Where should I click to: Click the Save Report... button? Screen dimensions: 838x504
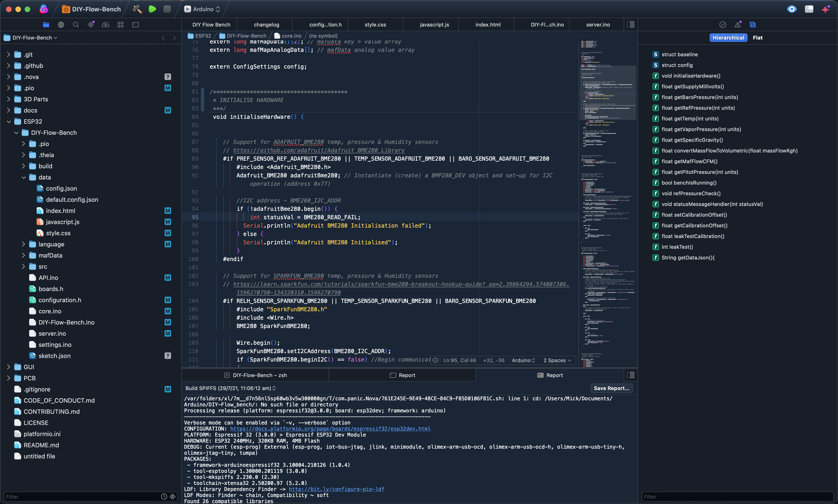[x=611, y=388]
